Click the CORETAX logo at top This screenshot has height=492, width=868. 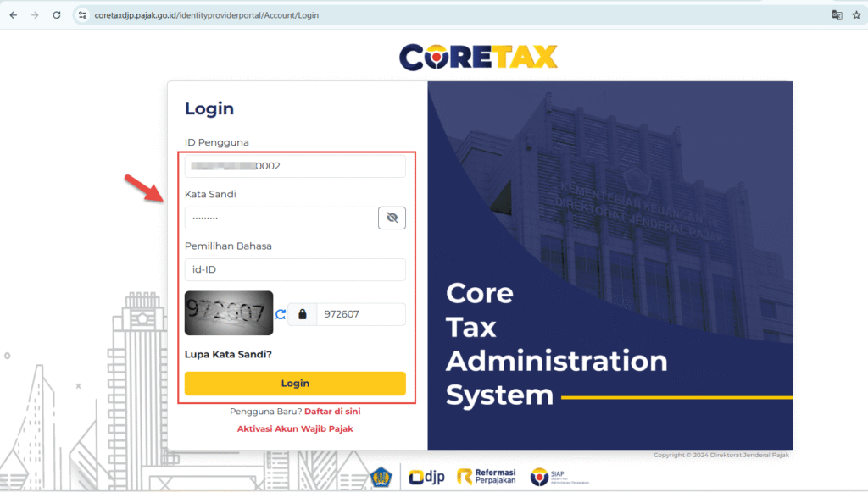click(x=478, y=56)
